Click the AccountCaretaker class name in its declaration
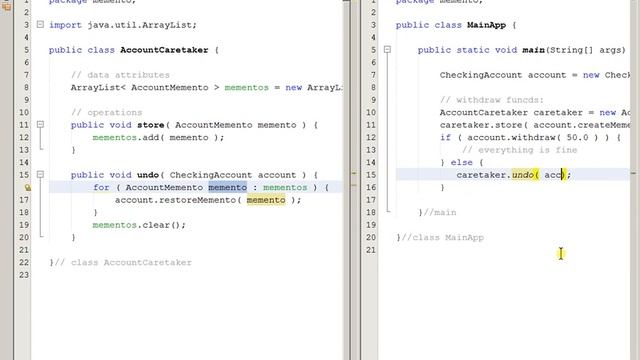Image resolution: width=640 pixels, height=360 pixels. (x=164, y=50)
